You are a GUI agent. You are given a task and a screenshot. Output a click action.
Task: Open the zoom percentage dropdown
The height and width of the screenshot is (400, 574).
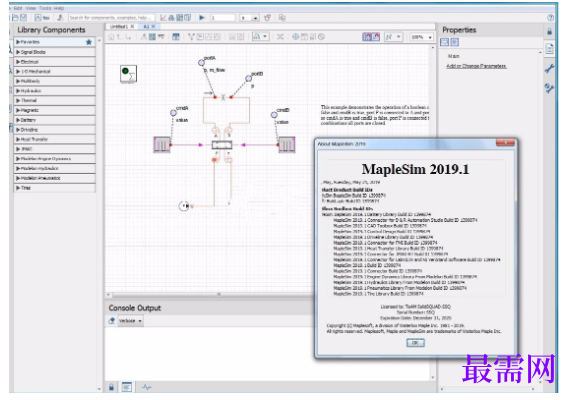point(421,37)
